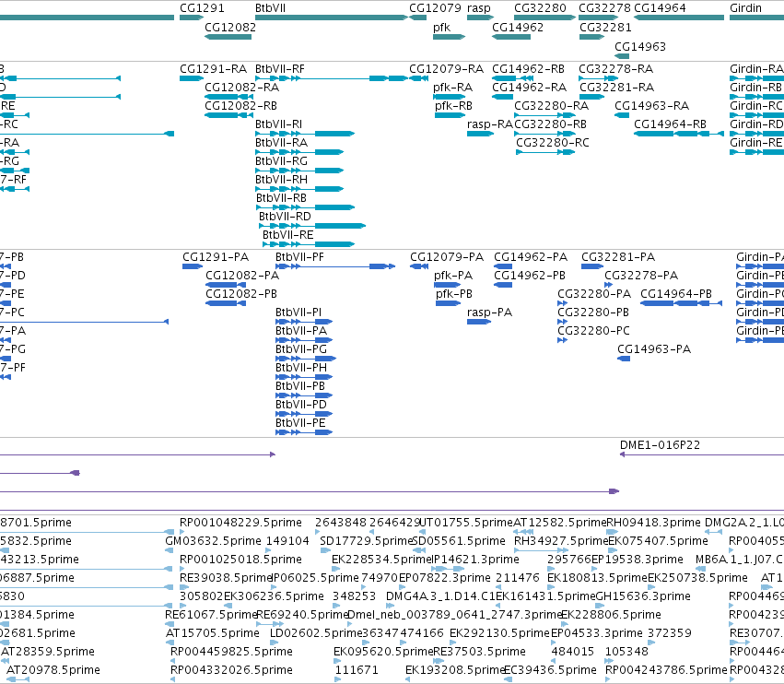The image size is (784, 684).
Task: Click the CG1291-PA protein label
Action: [x=216, y=256]
